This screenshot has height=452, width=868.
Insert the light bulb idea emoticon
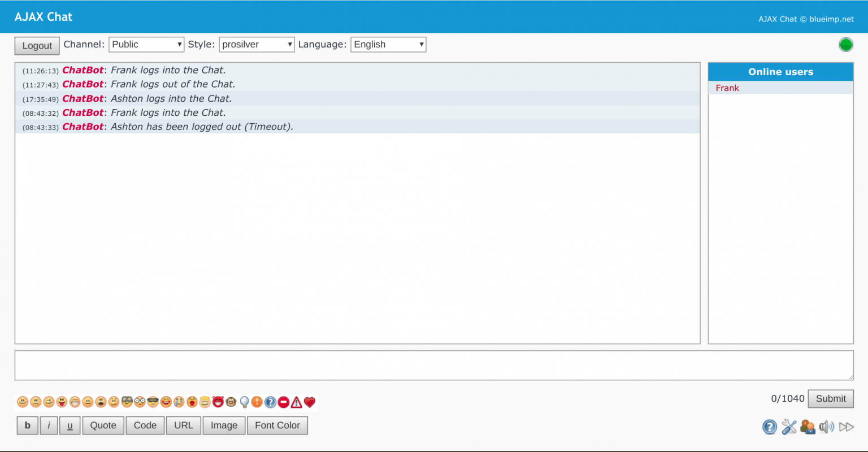coord(244,402)
